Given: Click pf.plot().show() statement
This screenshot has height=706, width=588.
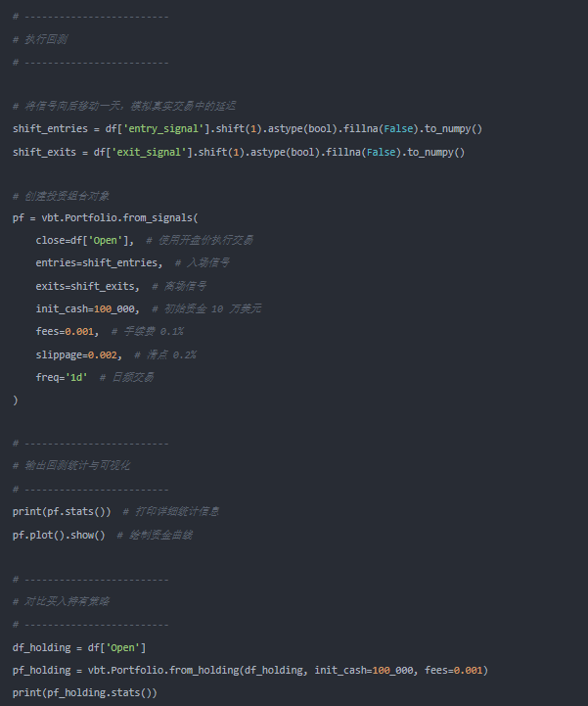Looking at the screenshot, I should pos(59,535).
